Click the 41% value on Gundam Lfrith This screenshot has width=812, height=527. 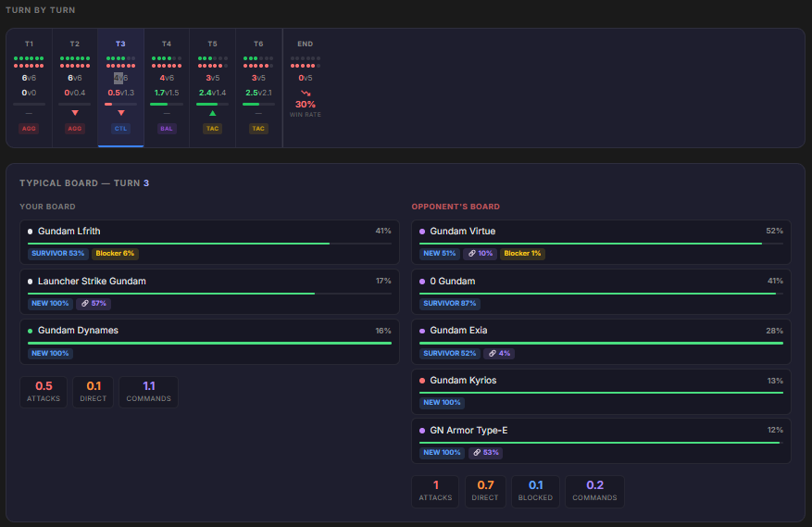pos(383,231)
